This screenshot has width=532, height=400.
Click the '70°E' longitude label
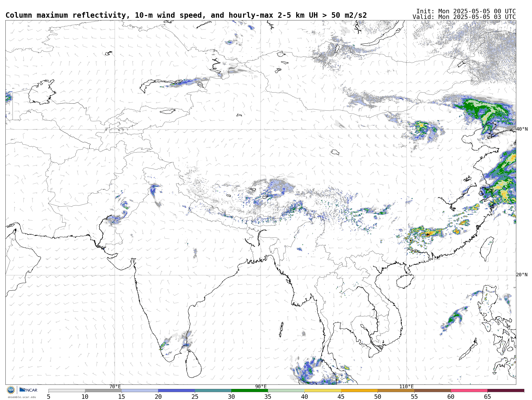tap(115, 387)
